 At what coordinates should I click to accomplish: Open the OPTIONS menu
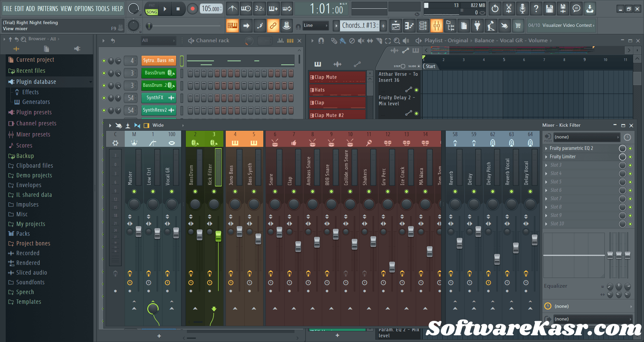(84, 9)
